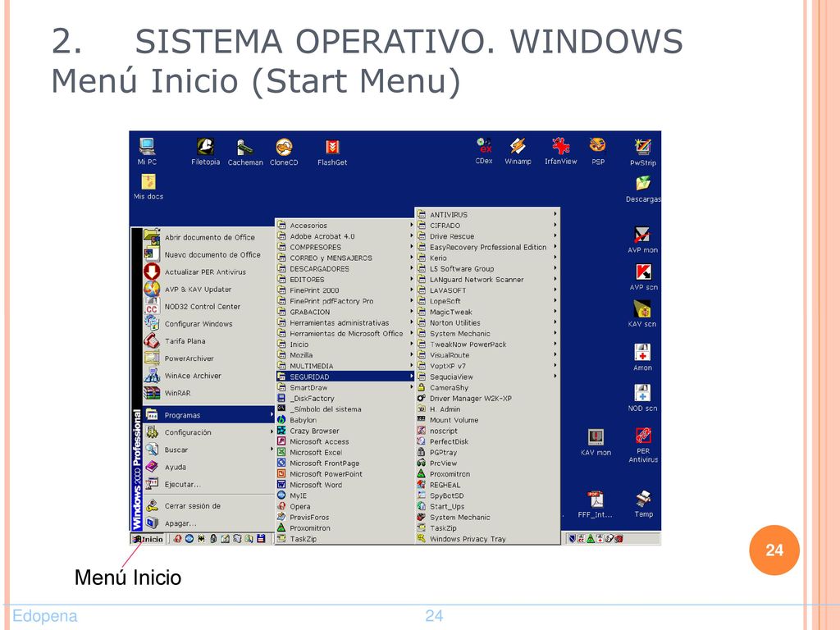This screenshot has height=630, width=840.
Task: Expand the Norton Utilities folder
Action: (x=487, y=322)
